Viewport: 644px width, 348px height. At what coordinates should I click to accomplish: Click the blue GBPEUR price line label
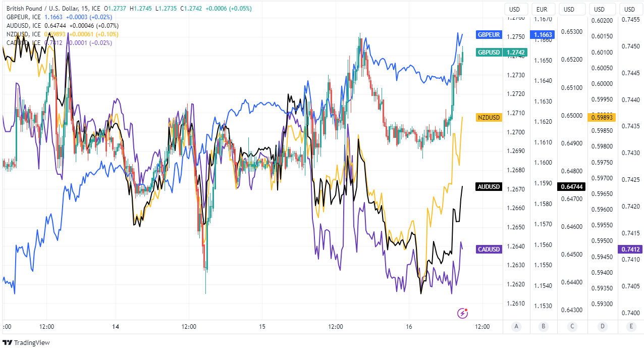pos(489,35)
